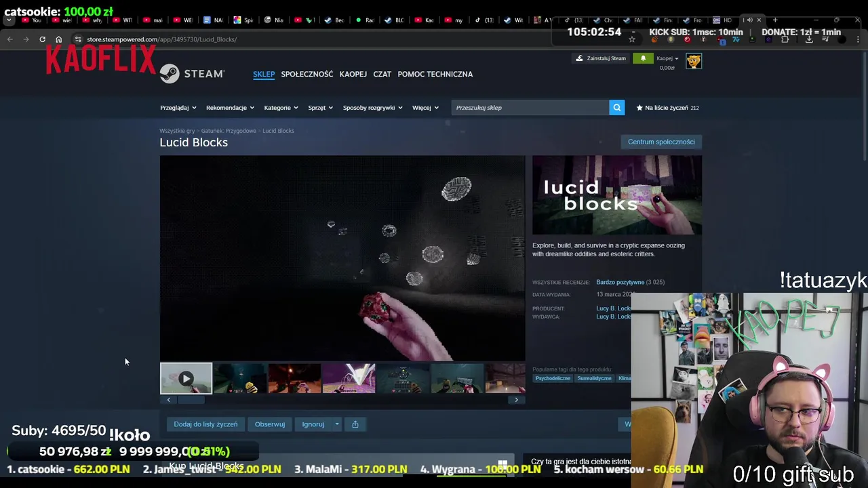Open browser downloads icon
The width and height of the screenshot is (868, 488).
(x=809, y=39)
